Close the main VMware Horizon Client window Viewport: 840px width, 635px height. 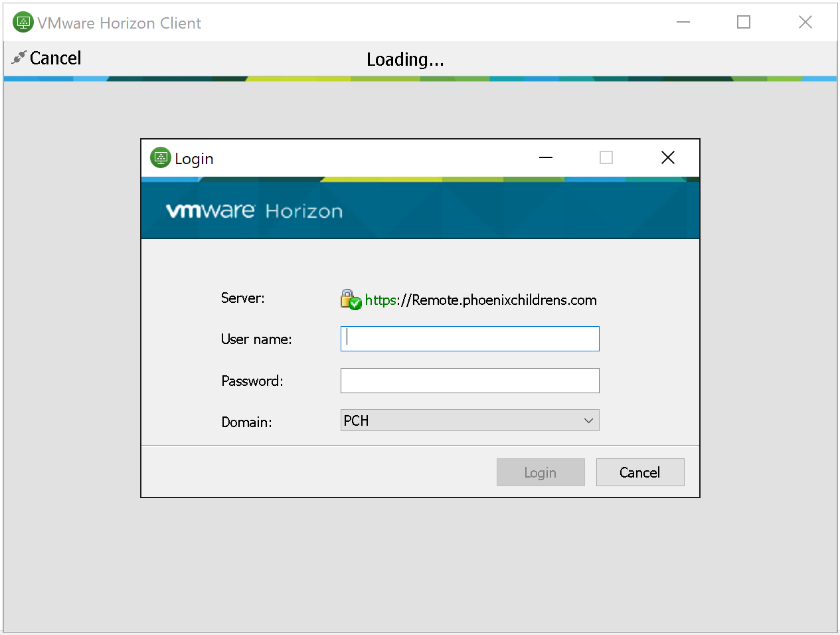(805, 23)
